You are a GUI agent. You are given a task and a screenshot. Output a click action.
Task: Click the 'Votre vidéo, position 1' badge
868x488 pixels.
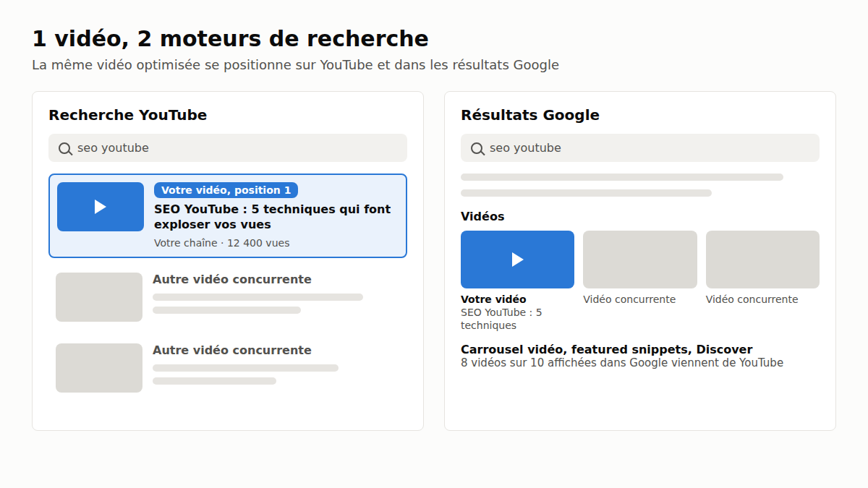click(x=226, y=190)
